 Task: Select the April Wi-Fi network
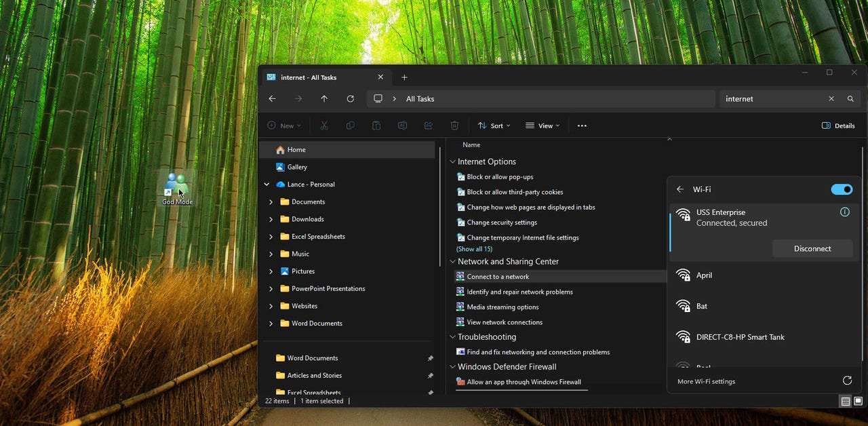[x=704, y=275]
